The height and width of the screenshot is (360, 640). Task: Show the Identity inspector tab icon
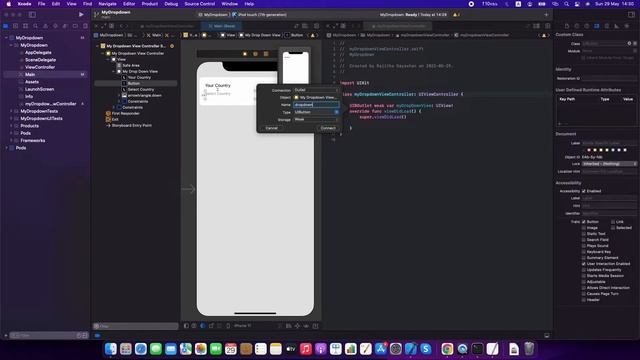pos(597,26)
